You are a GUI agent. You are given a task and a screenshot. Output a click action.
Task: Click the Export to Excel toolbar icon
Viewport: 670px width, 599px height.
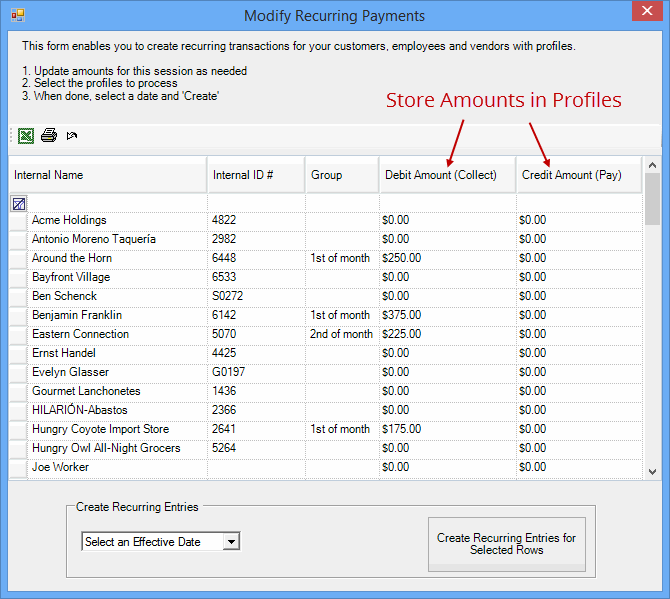pyautogui.click(x=26, y=135)
